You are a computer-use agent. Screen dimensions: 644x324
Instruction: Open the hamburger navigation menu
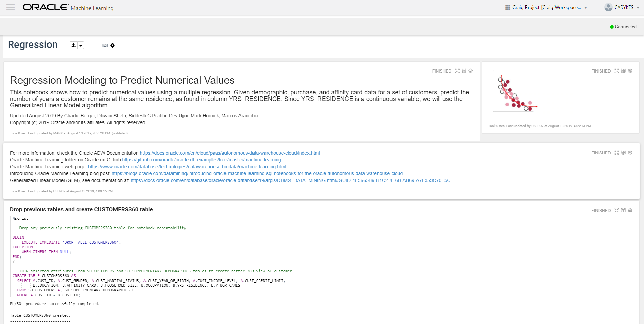pyautogui.click(x=11, y=7)
